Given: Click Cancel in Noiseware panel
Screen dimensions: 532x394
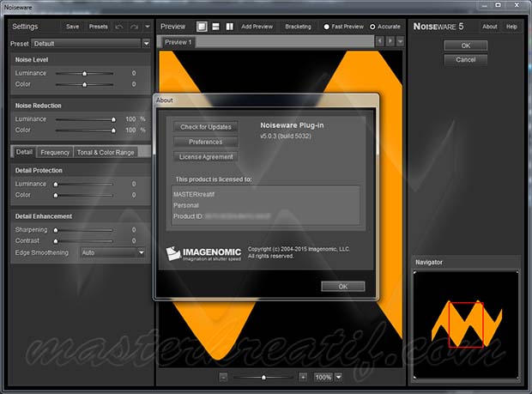Looking at the screenshot, I should tap(465, 60).
